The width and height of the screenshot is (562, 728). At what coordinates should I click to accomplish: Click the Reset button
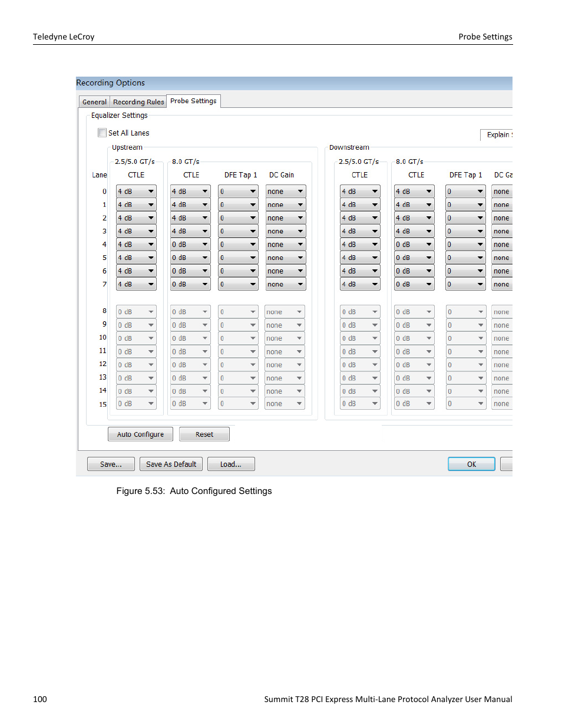[x=204, y=434]
